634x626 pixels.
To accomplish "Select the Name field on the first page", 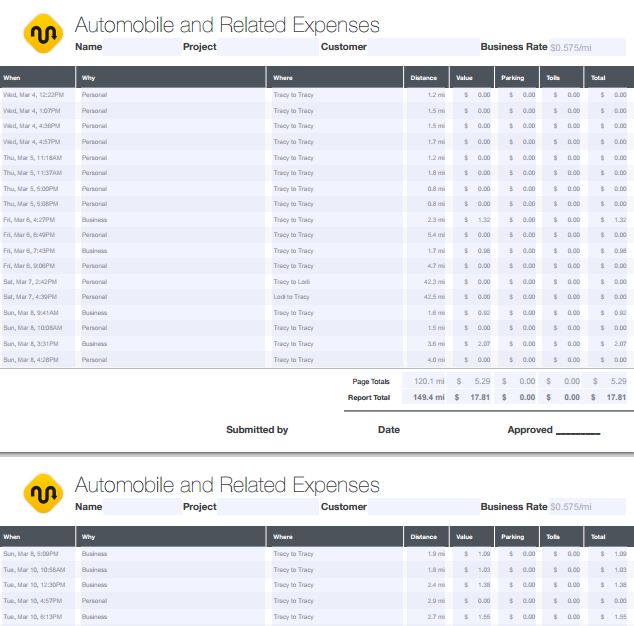I will 140,47.
